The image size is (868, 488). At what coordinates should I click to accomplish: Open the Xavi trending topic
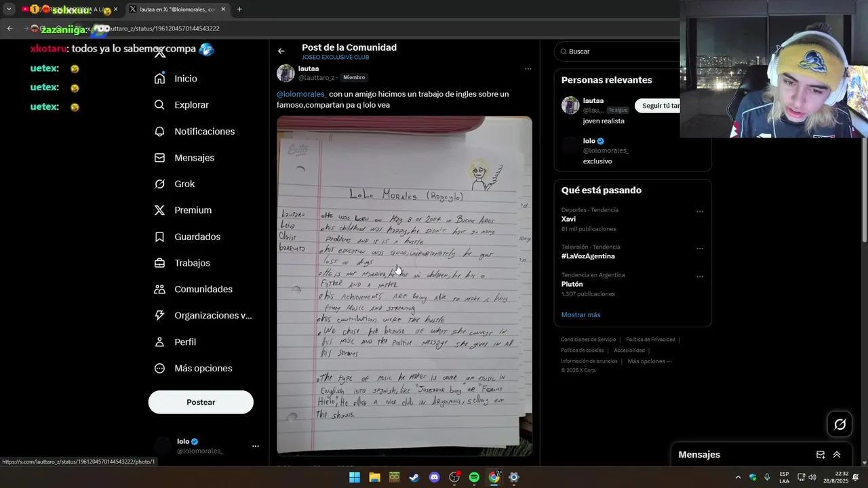click(x=568, y=219)
